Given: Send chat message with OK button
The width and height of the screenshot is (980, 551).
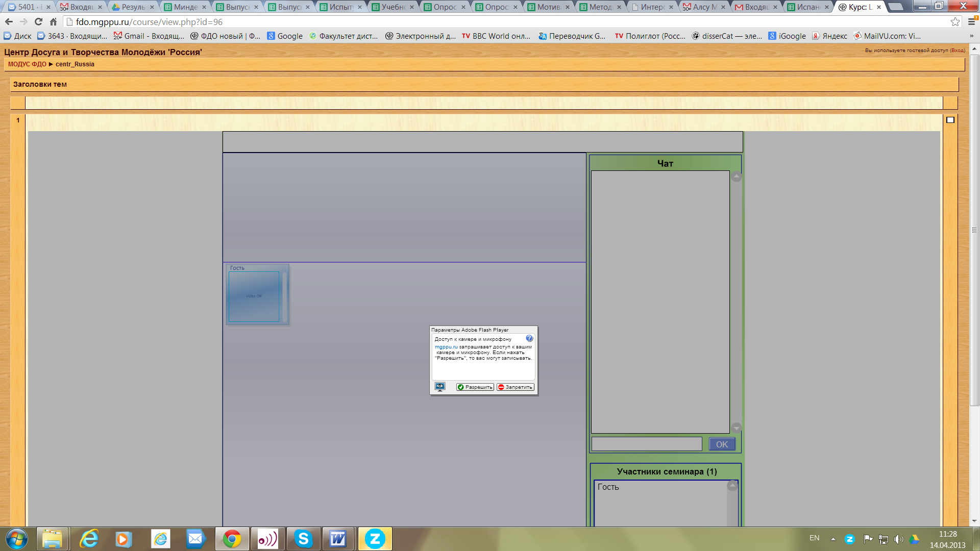Looking at the screenshot, I should (722, 444).
